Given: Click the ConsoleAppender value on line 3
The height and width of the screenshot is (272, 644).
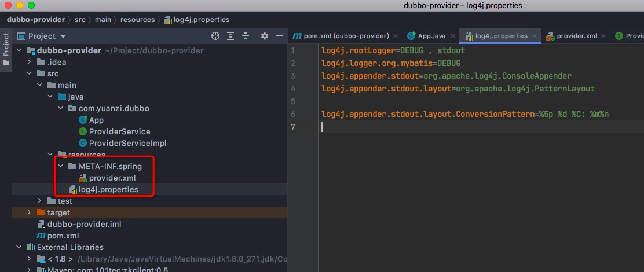Looking at the screenshot, I should coord(497,76).
